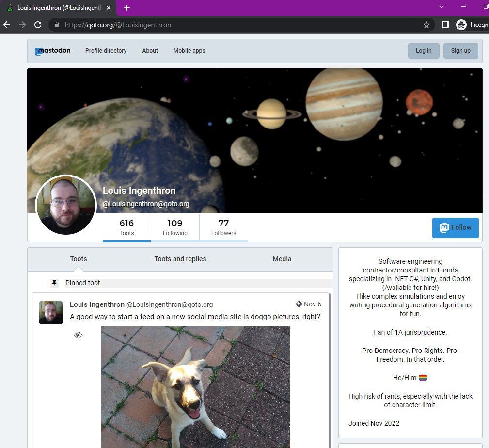The width and height of the screenshot is (489, 448).
Task: Select Mobile apps from the navigation bar
Action: [189, 50]
